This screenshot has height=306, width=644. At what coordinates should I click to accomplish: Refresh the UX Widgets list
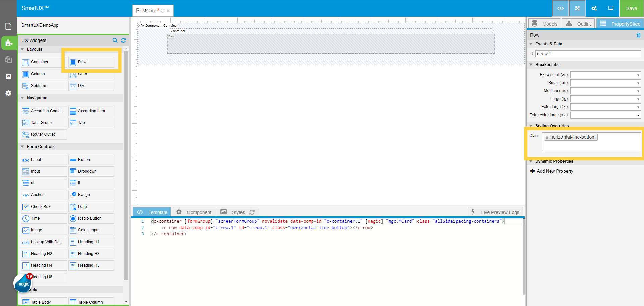point(123,40)
